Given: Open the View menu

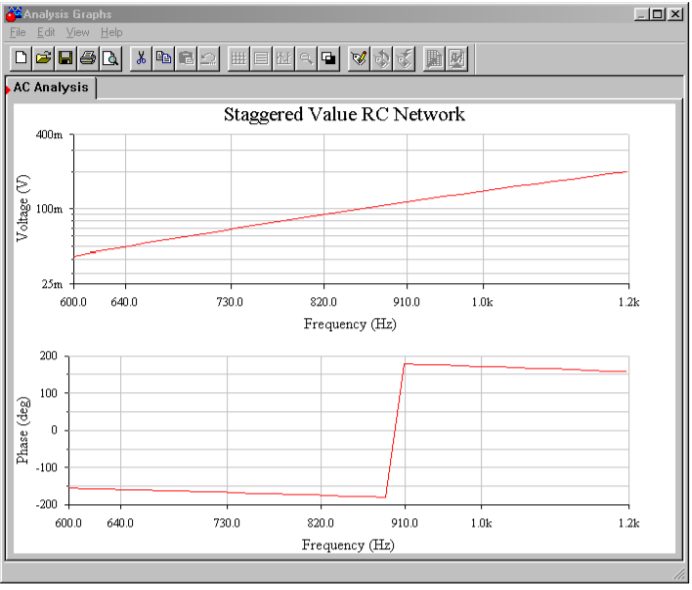Looking at the screenshot, I should pos(78,33).
